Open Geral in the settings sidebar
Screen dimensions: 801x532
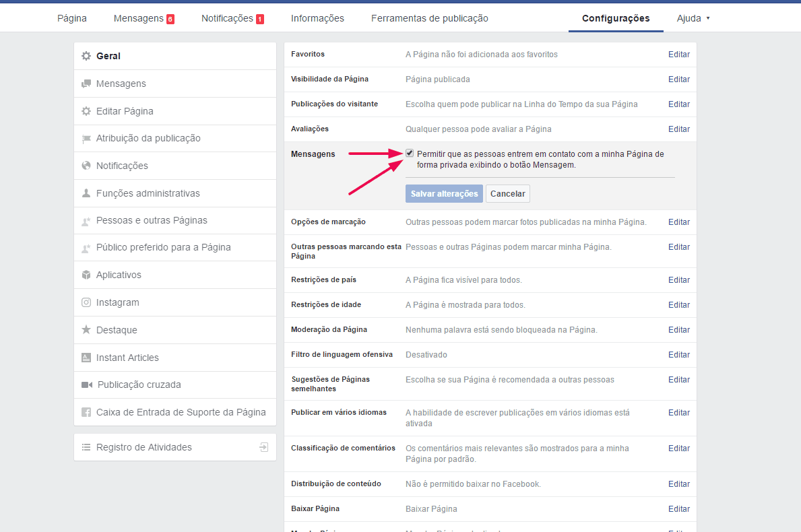175,56
